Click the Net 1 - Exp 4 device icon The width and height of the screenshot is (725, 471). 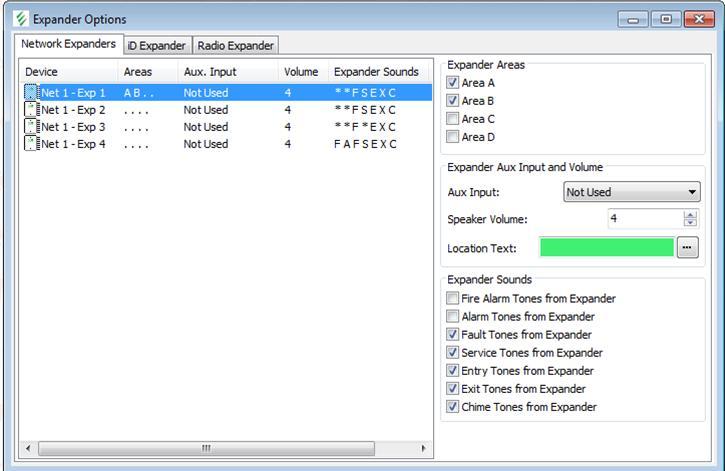[30, 144]
